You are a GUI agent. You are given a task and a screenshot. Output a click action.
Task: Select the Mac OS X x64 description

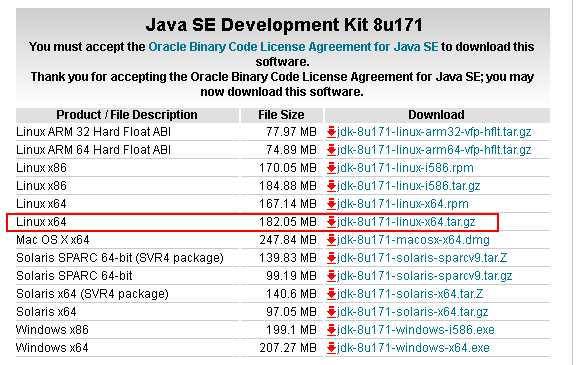53,240
